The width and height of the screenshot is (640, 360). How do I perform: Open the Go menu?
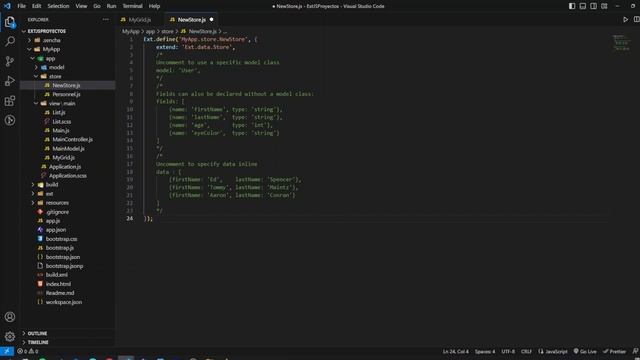[97, 6]
